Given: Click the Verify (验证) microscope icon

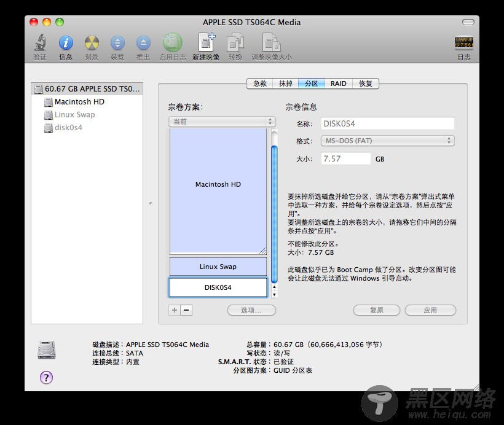Looking at the screenshot, I should coord(40,42).
